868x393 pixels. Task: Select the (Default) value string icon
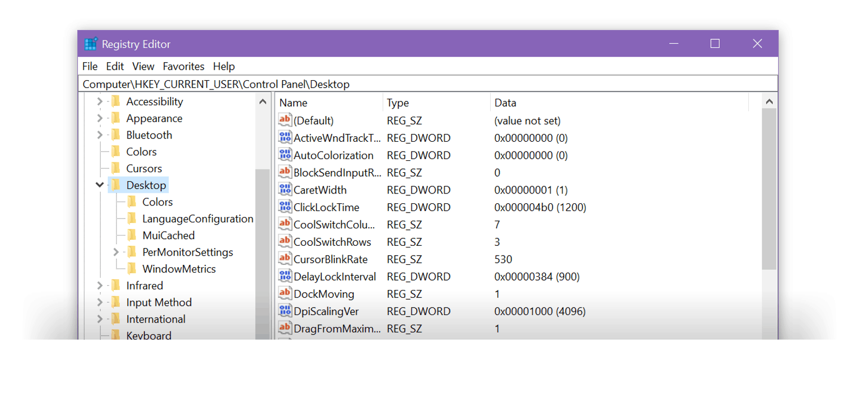click(x=285, y=120)
